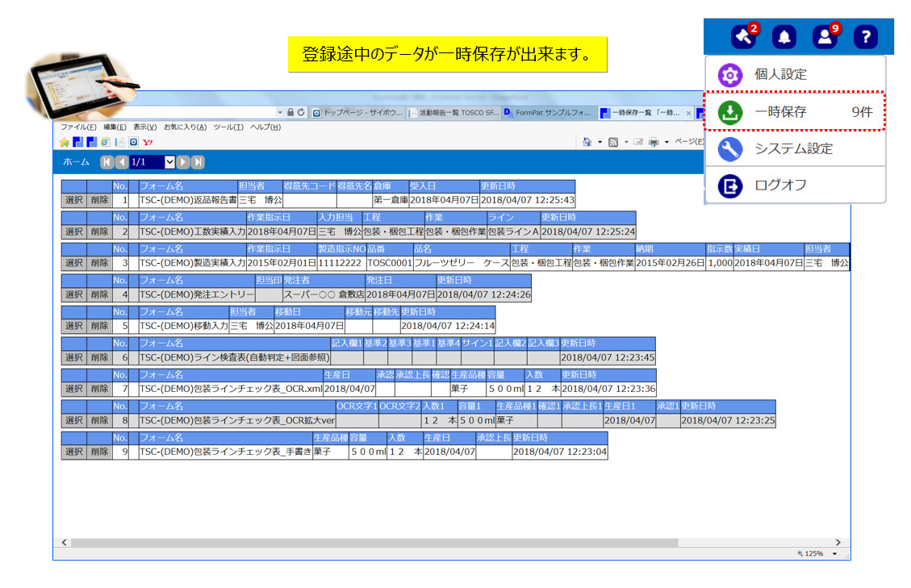Click the text TSC-(DEMO)発注エントリー

pyautogui.click(x=196, y=294)
